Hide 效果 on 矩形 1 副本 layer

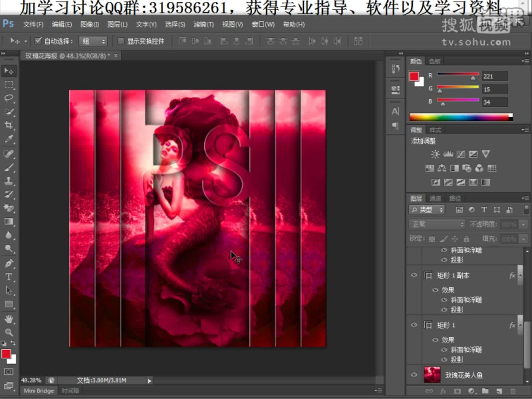435,290
